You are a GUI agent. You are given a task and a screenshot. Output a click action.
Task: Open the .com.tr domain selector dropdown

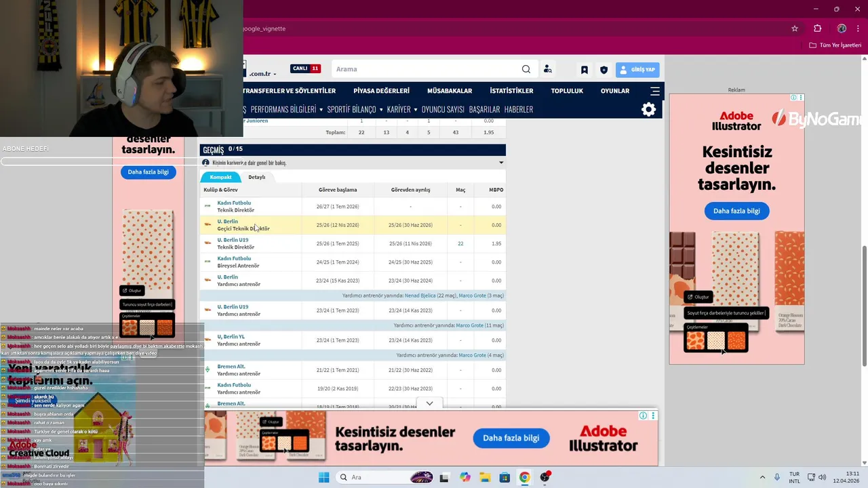263,74
